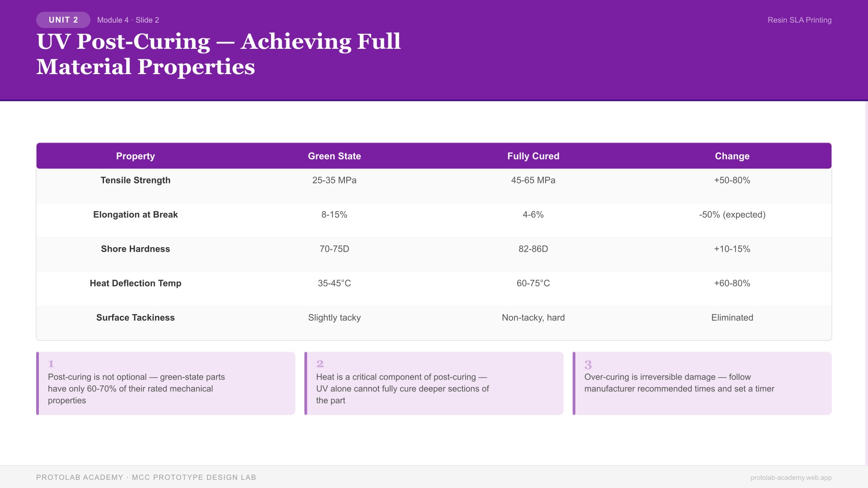The height and width of the screenshot is (488, 868).
Task: Select the Elongation at Break row label
Action: (136, 215)
